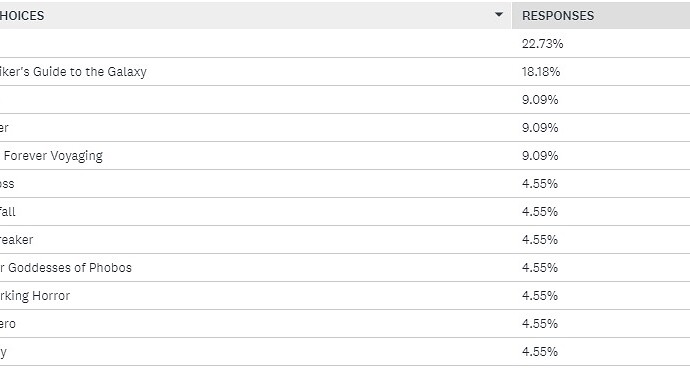
Task: Select the row ending in 'reaker'
Action: (x=345, y=239)
